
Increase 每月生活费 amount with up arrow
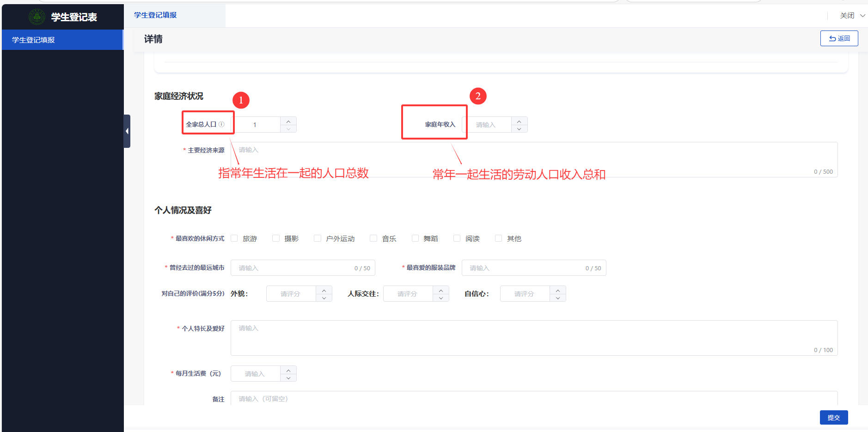click(x=288, y=370)
